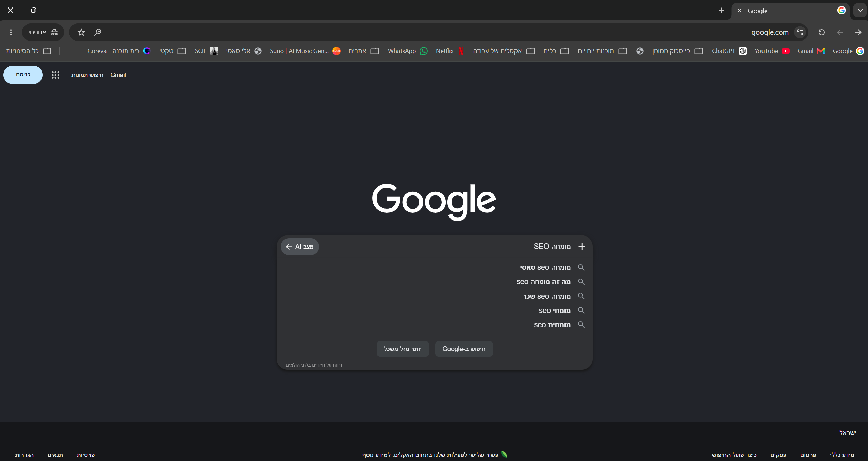Go back with the left arrow
The width and height of the screenshot is (868, 461).
(840, 32)
